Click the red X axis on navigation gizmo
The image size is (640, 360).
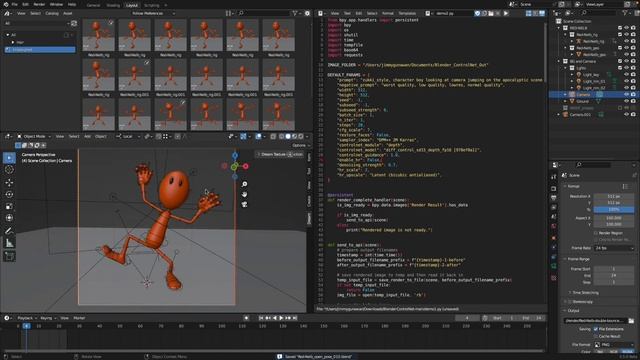click(x=245, y=166)
